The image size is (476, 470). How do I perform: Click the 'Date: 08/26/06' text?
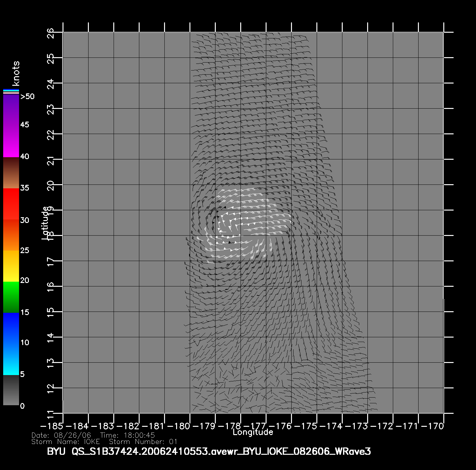tap(61, 435)
